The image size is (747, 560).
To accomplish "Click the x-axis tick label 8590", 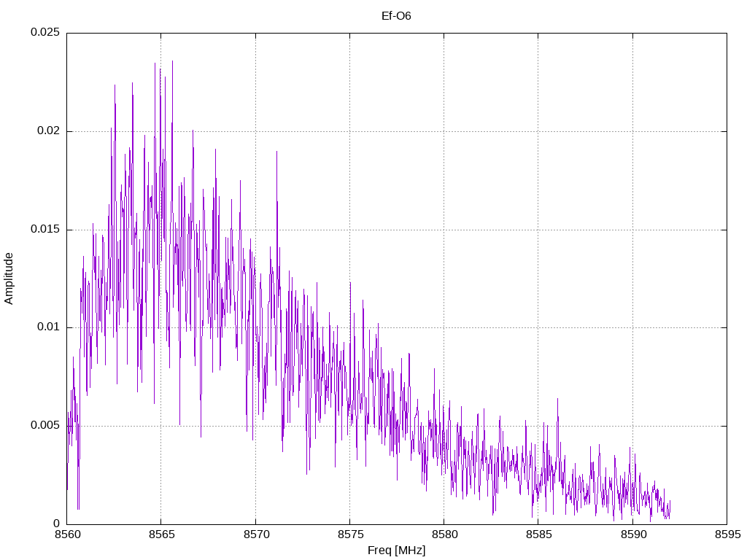I will click(x=633, y=534).
